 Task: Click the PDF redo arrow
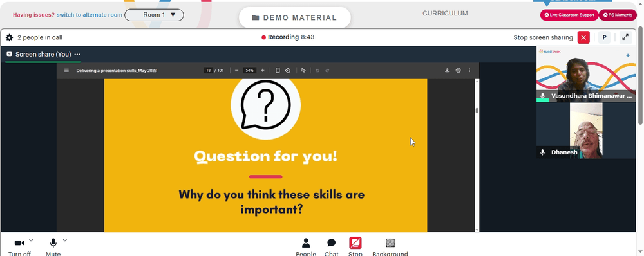[327, 71]
